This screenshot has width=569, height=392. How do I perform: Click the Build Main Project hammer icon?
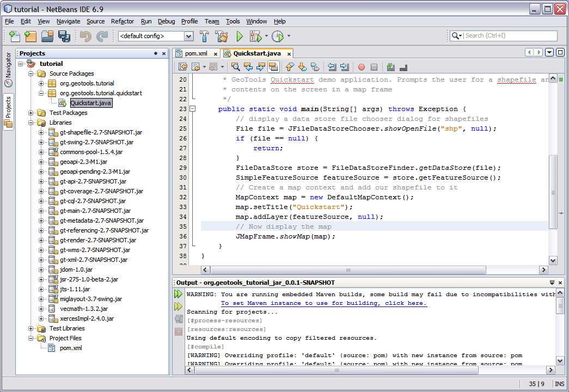tap(204, 36)
